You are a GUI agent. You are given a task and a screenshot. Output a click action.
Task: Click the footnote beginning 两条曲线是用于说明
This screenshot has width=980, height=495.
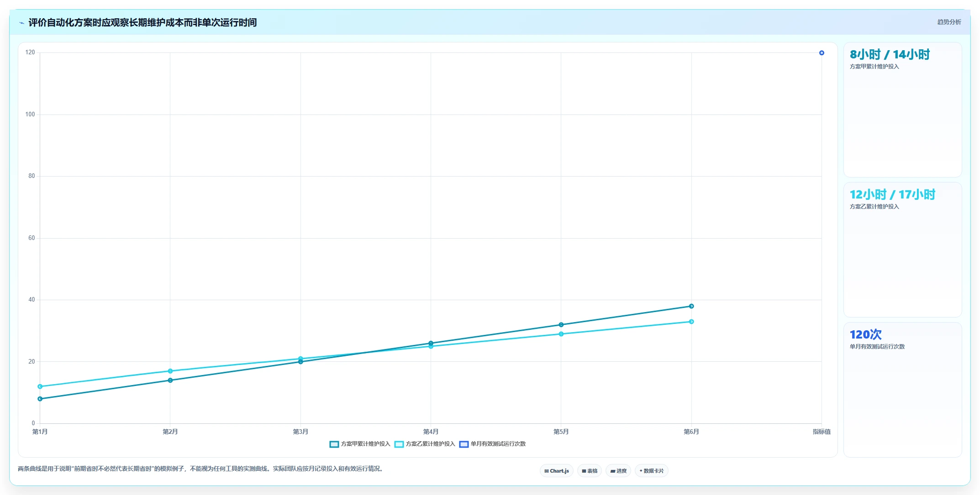(200, 469)
